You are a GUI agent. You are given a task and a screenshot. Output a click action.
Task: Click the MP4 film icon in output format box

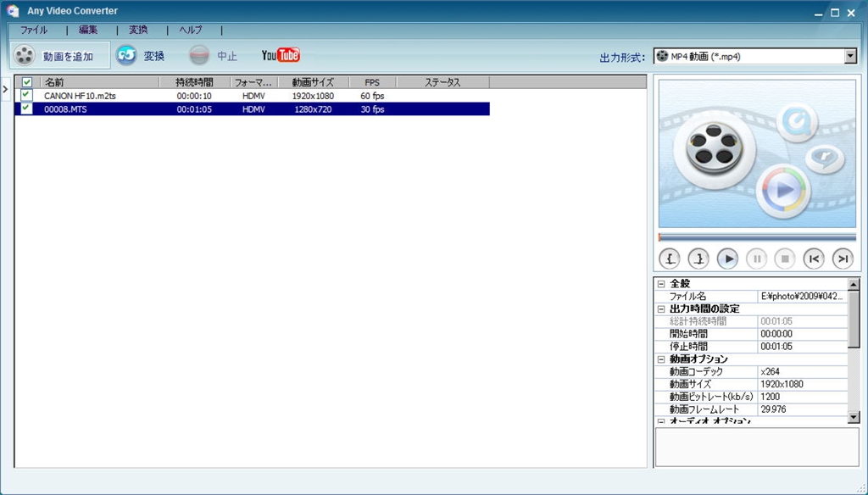pyautogui.click(x=661, y=56)
